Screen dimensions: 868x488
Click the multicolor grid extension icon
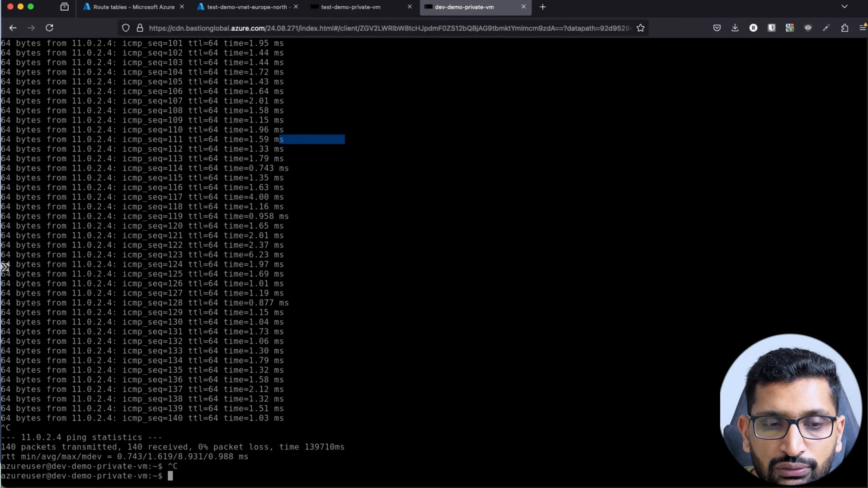(790, 28)
